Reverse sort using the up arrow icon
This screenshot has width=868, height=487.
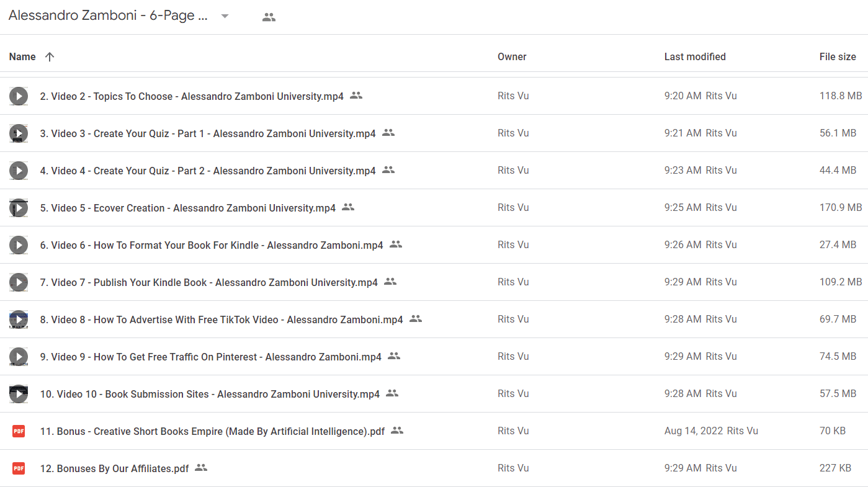pos(50,56)
